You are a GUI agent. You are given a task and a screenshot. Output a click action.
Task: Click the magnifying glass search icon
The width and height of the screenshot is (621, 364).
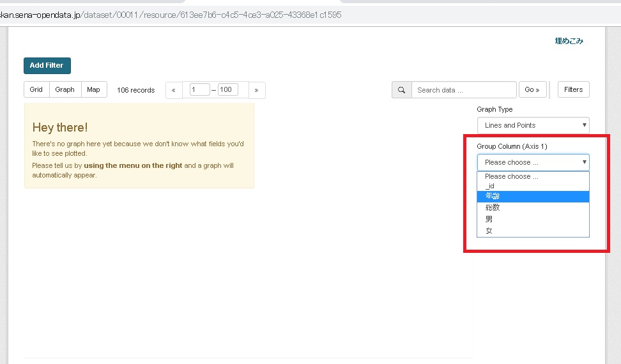(x=401, y=90)
